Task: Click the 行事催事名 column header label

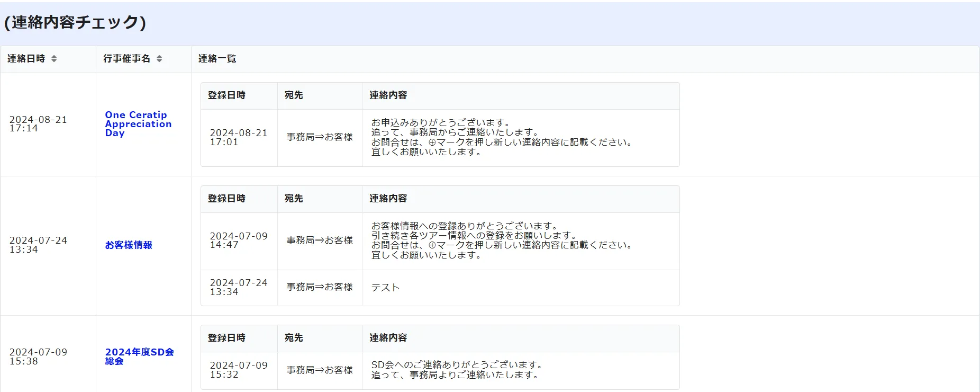Action: pos(126,59)
